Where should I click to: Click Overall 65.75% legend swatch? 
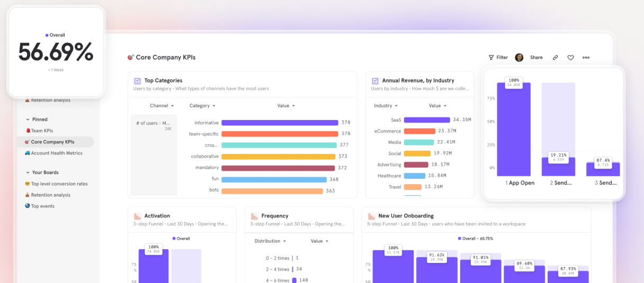tap(460, 239)
